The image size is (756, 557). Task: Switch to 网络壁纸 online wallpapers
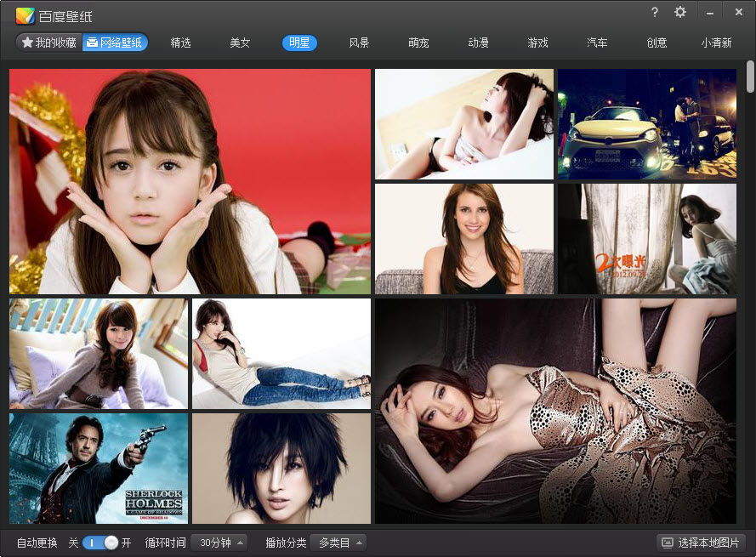point(115,43)
